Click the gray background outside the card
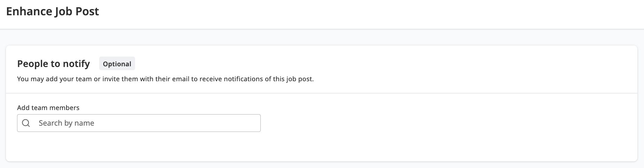The image size is (644, 168). coord(322,37)
